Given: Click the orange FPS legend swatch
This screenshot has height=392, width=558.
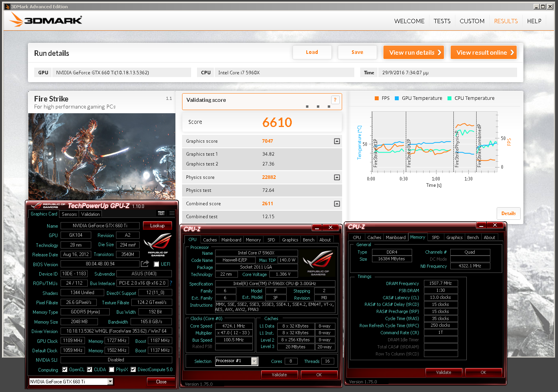Looking at the screenshot, I should tap(377, 98).
